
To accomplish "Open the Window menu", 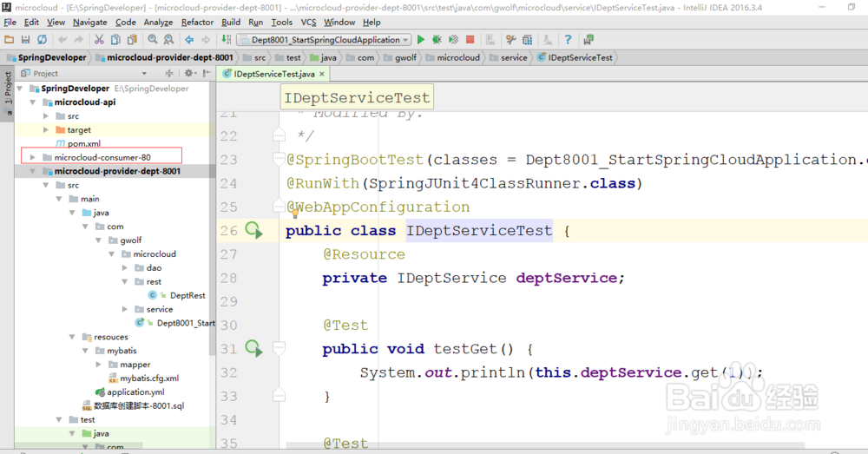I will click(339, 23).
